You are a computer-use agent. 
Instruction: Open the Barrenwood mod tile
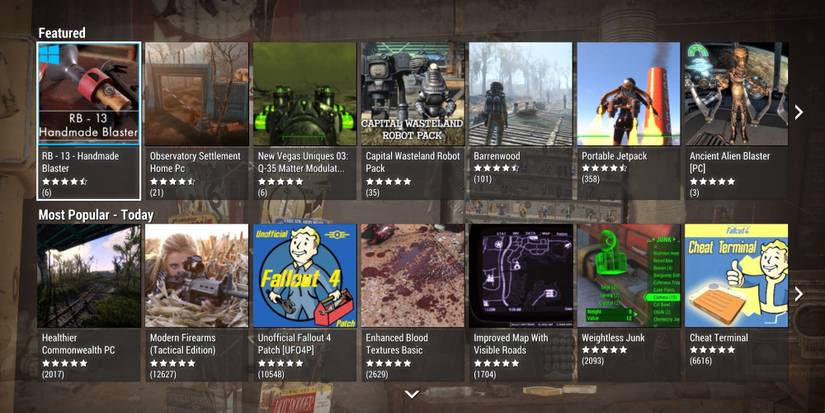tap(520, 120)
